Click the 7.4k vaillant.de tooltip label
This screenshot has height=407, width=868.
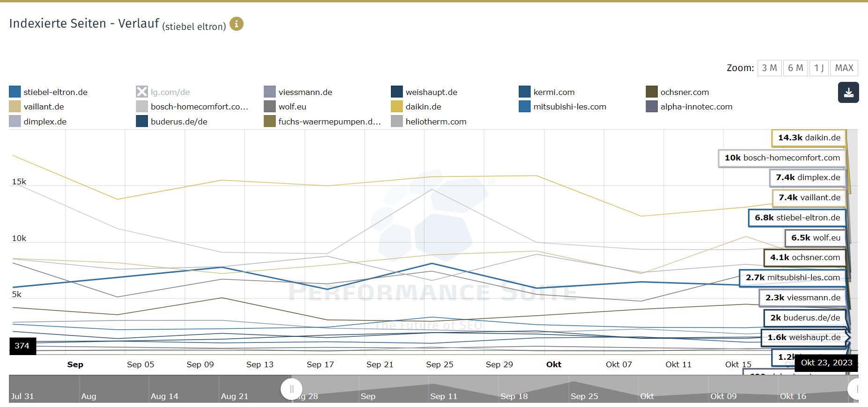809,197
